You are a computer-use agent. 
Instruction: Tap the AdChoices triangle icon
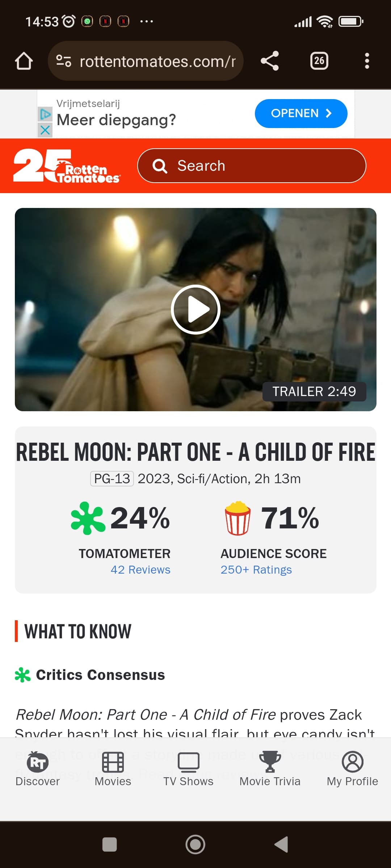tap(45, 114)
